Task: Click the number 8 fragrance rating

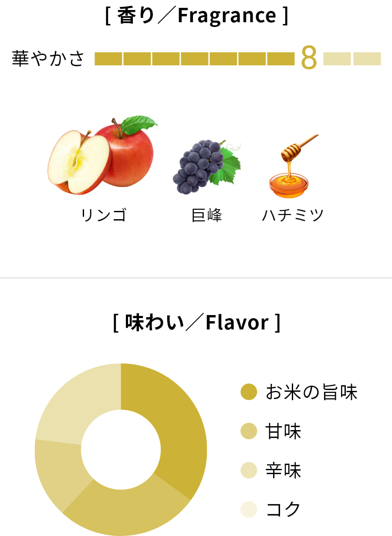Action: 309,58
